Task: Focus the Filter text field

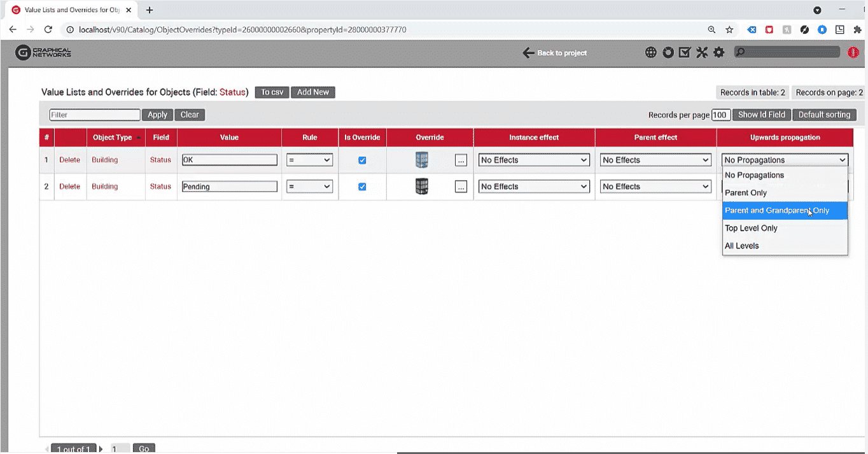Action: tap(95, 115)
